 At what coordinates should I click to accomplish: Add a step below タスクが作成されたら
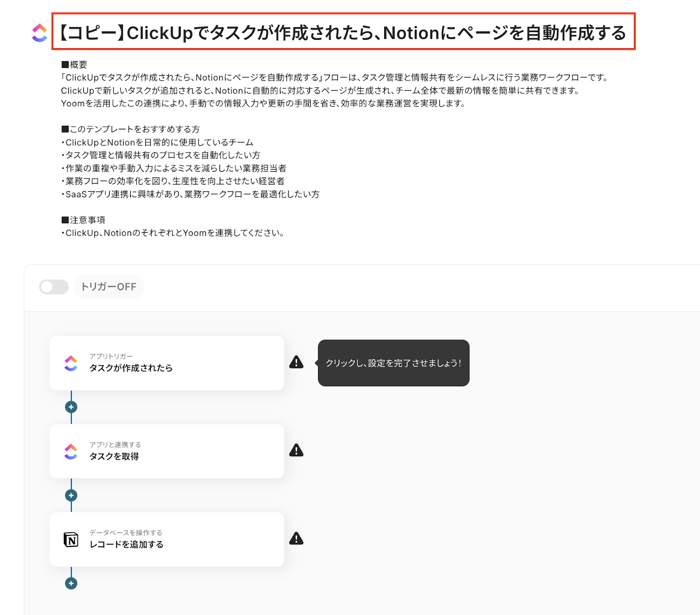pyautogui.click(x=71, y=407)
